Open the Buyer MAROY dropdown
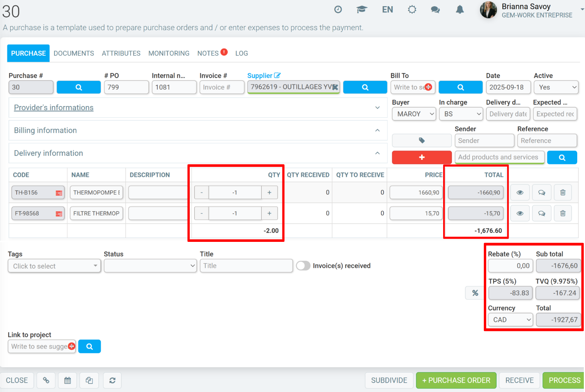Screen dimensions: 585x392 point(414,114)
